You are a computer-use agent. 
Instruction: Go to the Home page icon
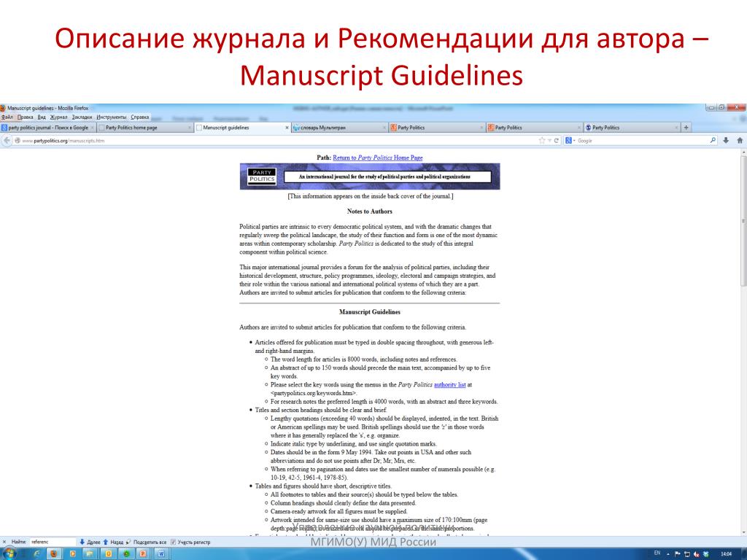pos(740,141)
